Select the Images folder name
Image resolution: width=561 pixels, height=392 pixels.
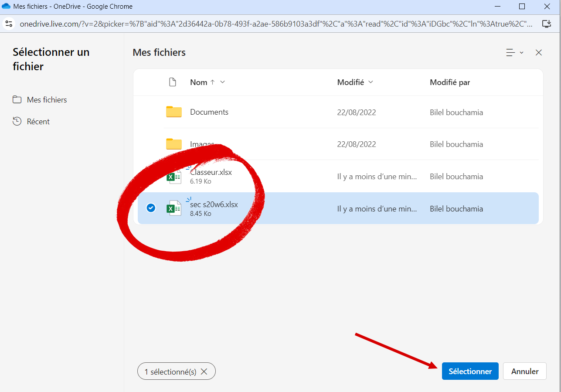coord(202,144)
